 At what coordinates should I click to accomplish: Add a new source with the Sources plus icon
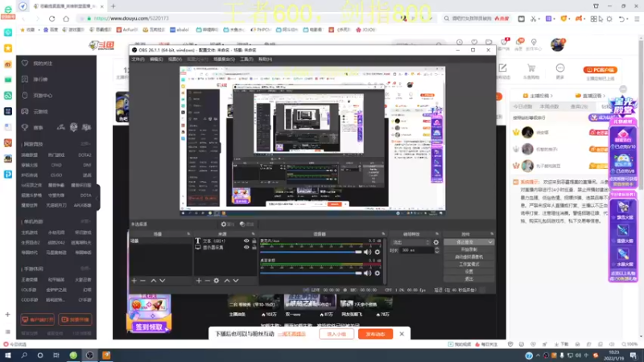click(199, 281)
